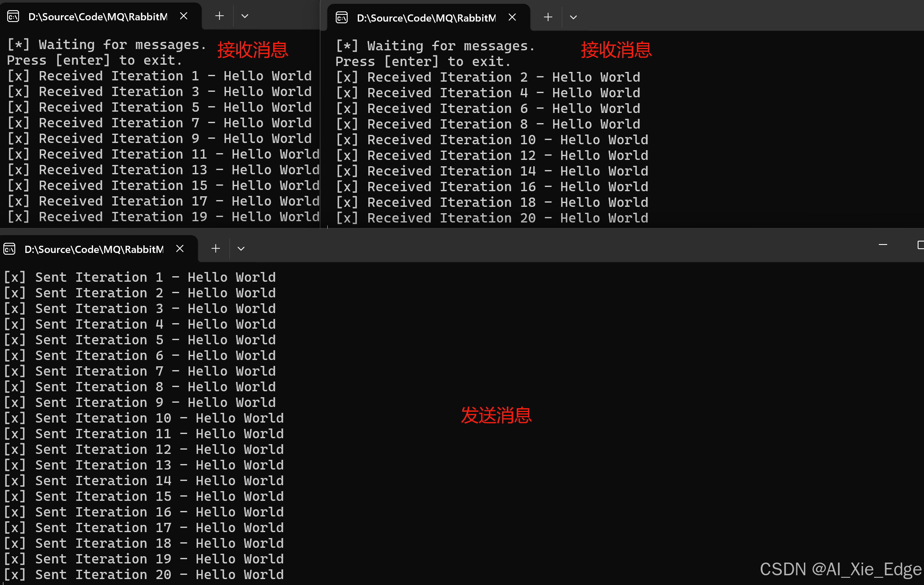Screen dimensions: 924x585
Task: Click 'Sent Iteration 9 - Hello World' line
Action: coord(140,403)
